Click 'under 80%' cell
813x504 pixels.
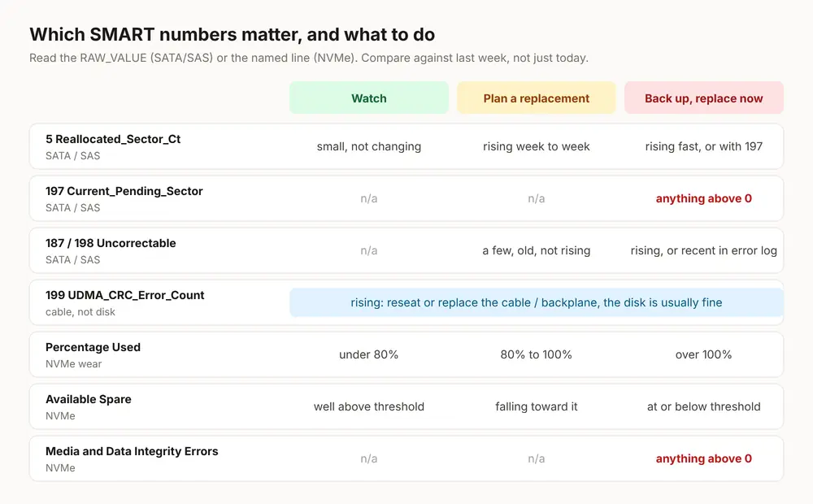pyautogui.click(x=368, y=354)
